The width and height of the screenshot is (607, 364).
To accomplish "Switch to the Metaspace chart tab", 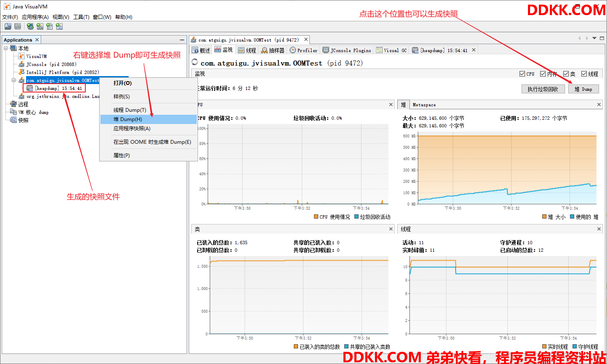I will click(424, 105).
